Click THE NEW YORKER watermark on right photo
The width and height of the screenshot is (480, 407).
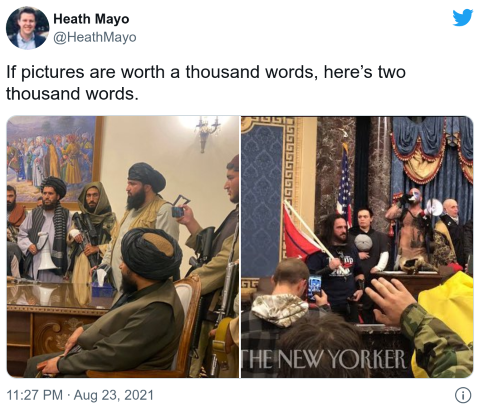click(x=324, y=360)
